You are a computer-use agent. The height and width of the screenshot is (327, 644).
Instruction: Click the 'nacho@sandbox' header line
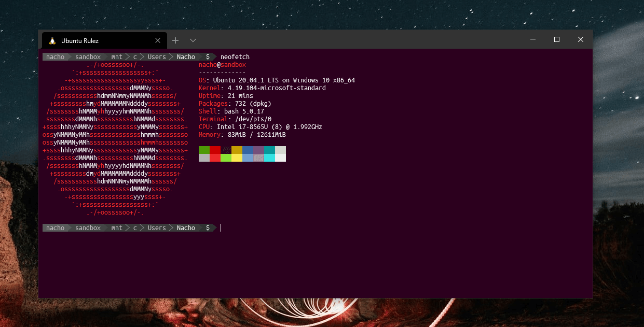point(222,65)
